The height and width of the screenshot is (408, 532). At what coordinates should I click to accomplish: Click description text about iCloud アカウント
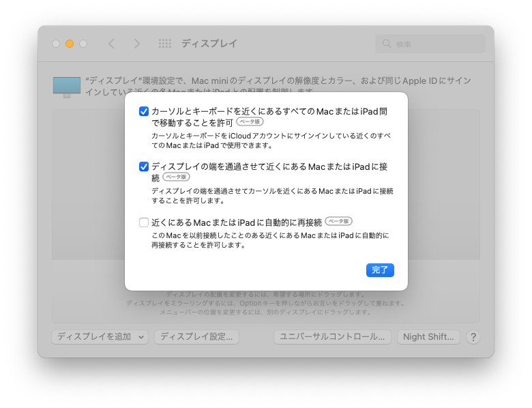pos(271,141)
